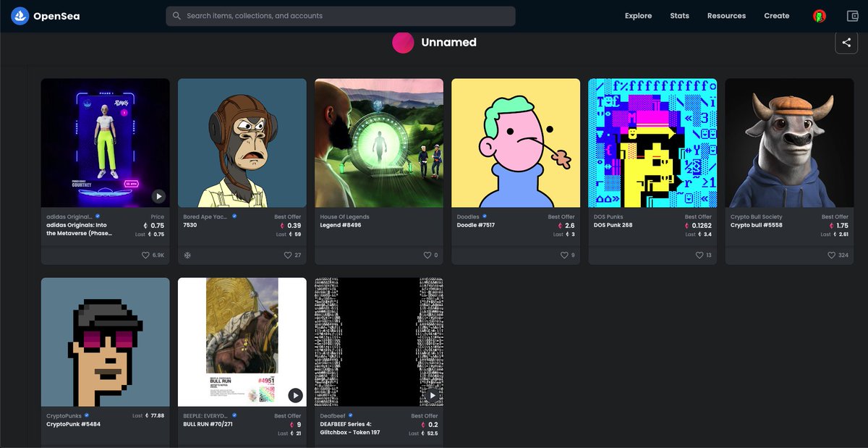This screenshot has height=448, width=868.
Task: Click the Unnamed collection title
Action: tap(448, 43)
